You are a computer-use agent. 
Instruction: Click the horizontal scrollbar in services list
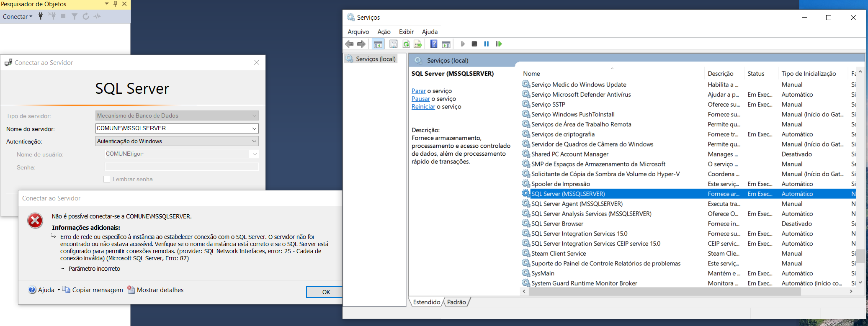point(665,292)
